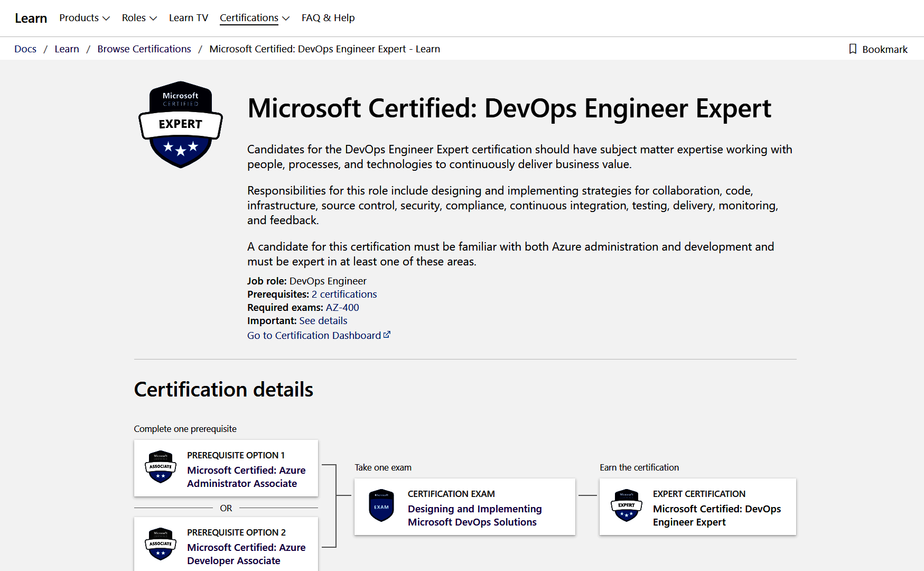Click Associate badge in Prerequisite Option 2
This screenshot has height=571, width=924.
161,544
